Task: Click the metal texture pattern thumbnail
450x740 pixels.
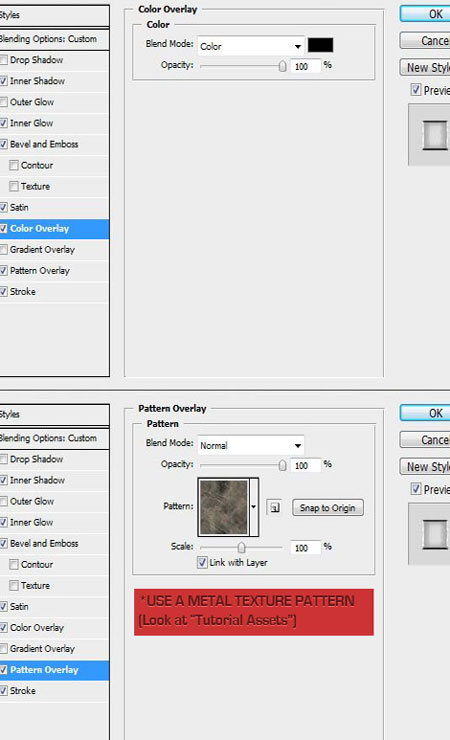Action: 224,507
